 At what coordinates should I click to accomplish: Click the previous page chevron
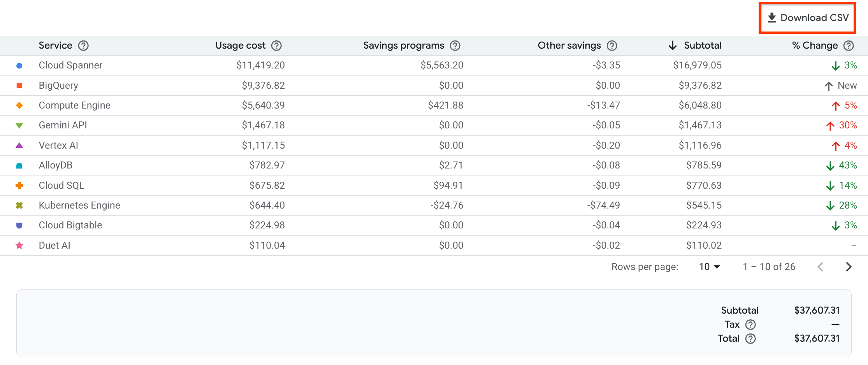pos(821,267)
